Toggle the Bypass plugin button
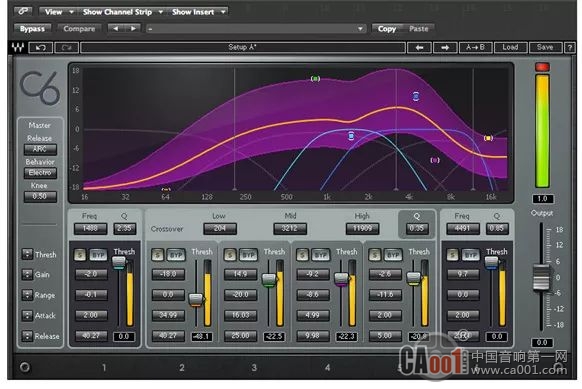This screenshot has height=389, width=582. coord(32,29)
